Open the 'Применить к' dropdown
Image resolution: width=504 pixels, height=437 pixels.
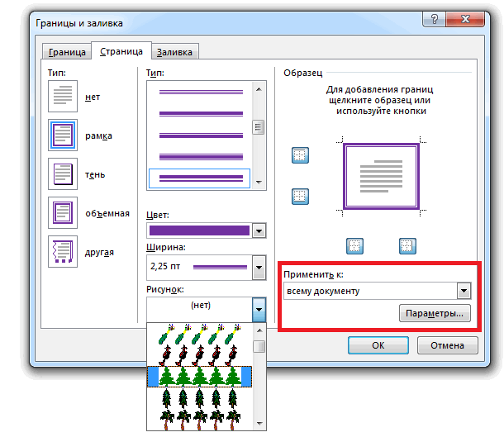pyautogui.click(x=464, y=291)
